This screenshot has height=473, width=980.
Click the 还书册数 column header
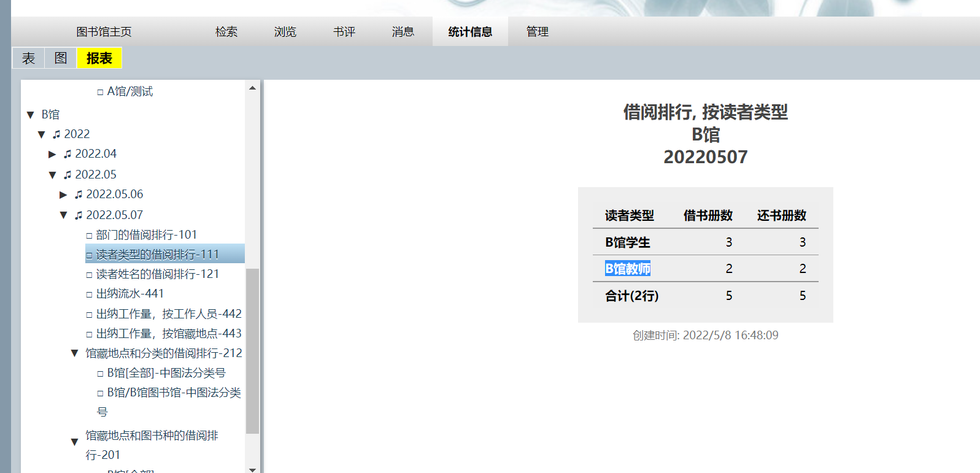782,215
